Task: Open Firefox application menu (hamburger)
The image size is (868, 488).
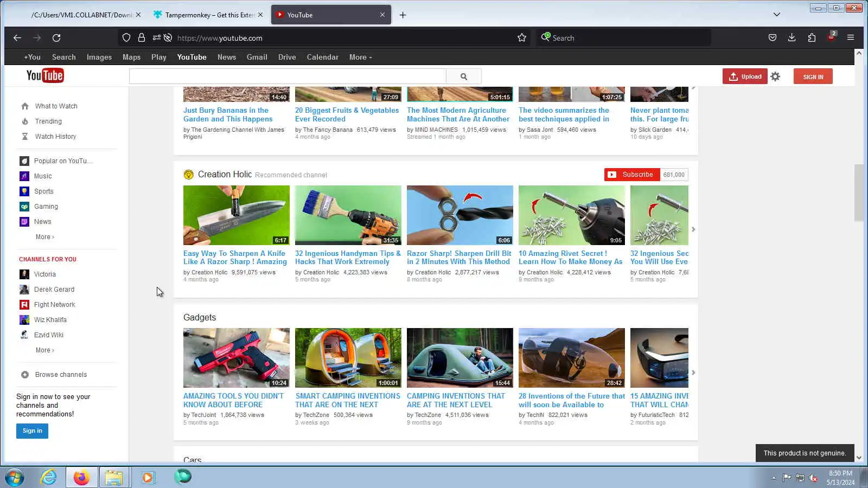Action: (851, 38)
